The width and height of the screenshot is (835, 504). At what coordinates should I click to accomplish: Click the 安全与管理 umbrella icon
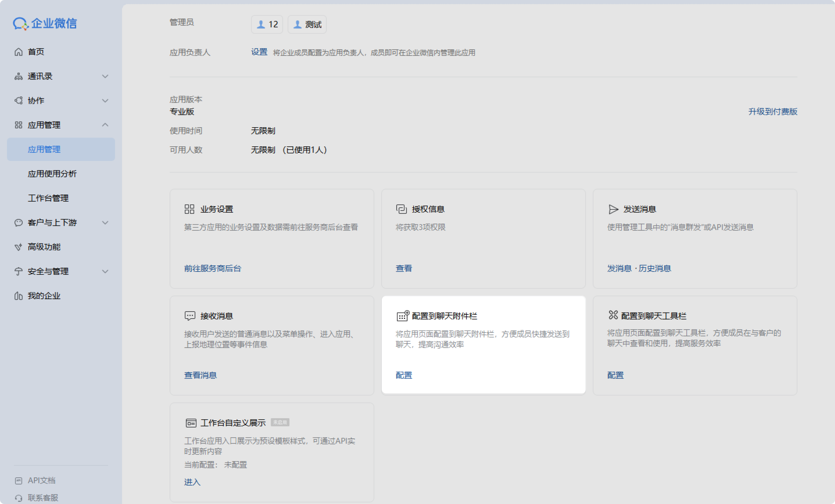coord(18,271)
